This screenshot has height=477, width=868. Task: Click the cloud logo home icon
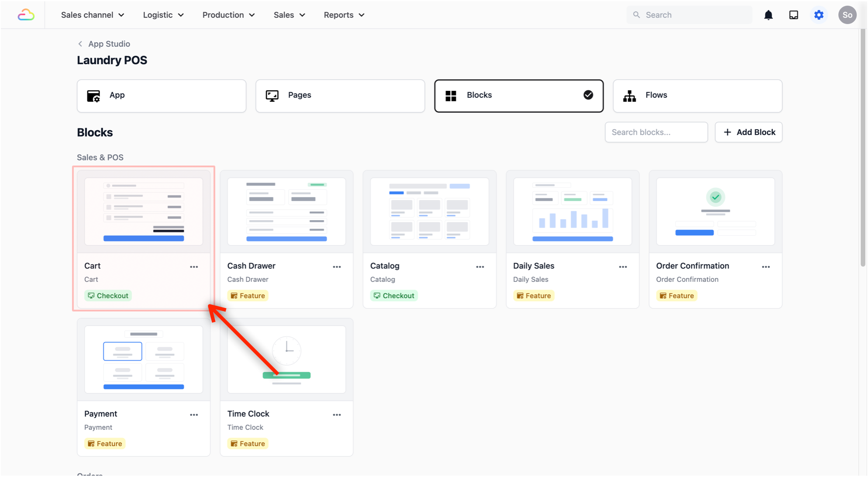[26, 15]
